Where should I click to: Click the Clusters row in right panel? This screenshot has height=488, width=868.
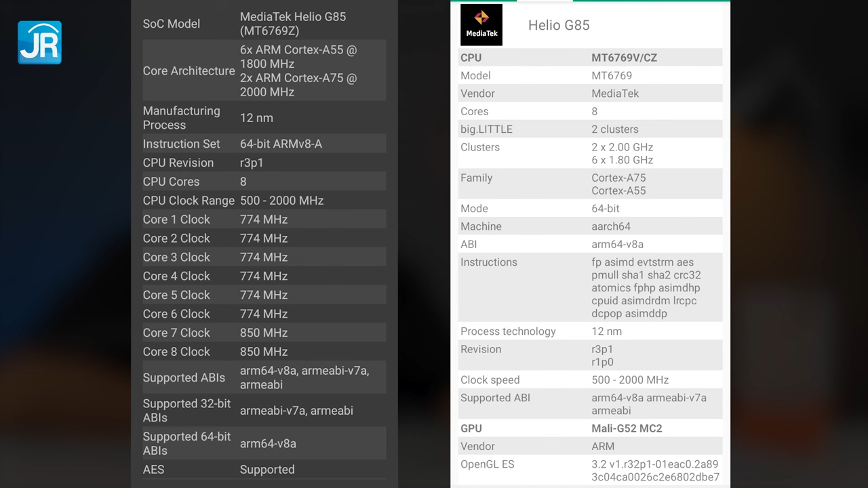590,153
